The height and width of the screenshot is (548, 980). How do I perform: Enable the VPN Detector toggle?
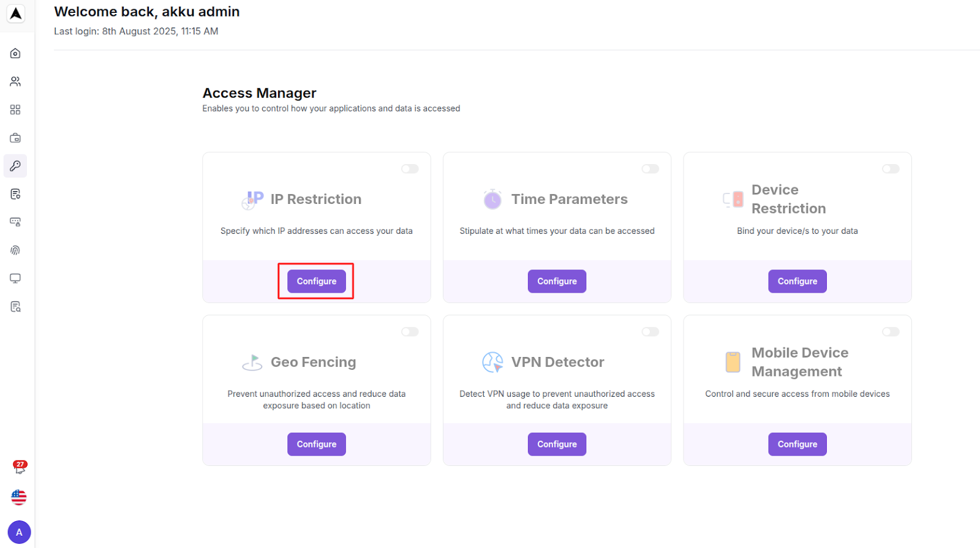[650, 332]
